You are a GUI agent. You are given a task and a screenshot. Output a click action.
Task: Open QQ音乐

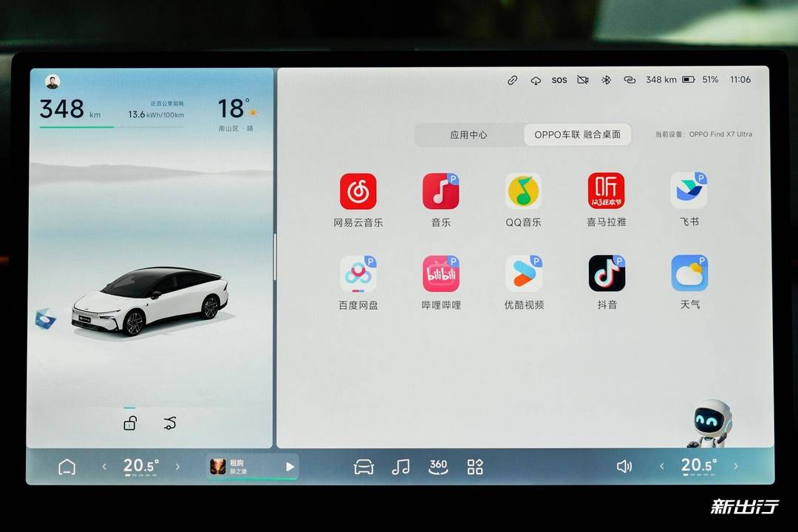pos(523,191)
